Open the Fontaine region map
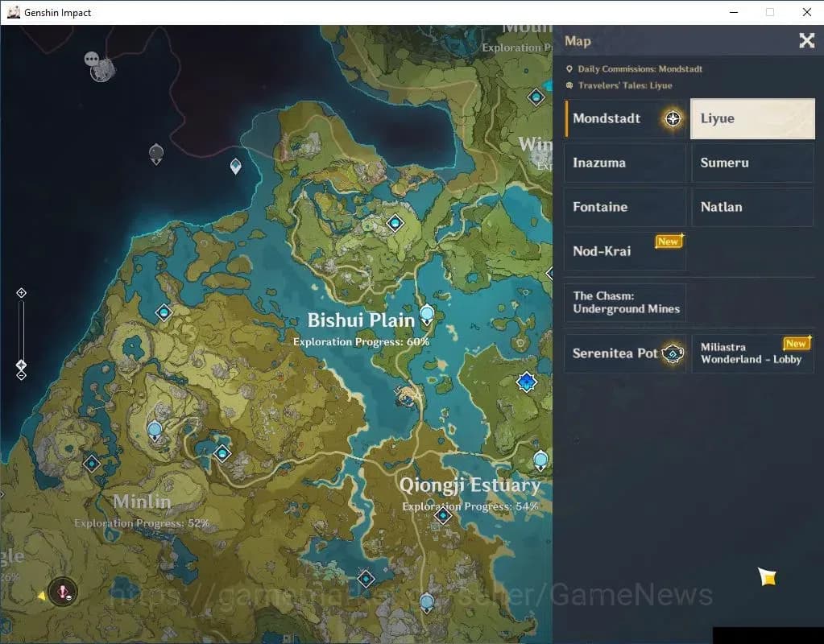Viewport: 824px width, 644px height. pos(625,207)
